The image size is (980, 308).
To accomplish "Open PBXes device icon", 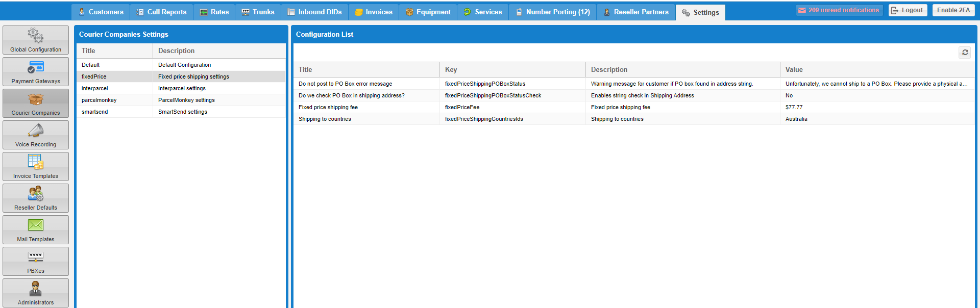I will click(x=36, y=256).
